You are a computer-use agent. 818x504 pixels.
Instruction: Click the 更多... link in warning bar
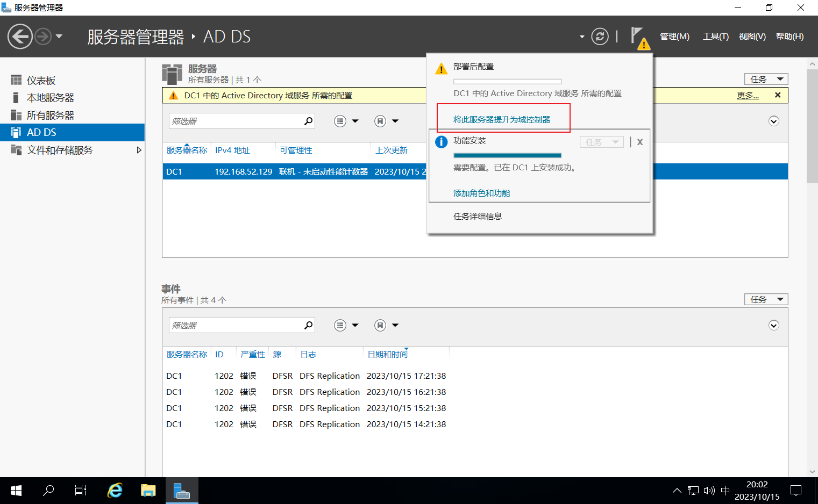tap(748, 95)
